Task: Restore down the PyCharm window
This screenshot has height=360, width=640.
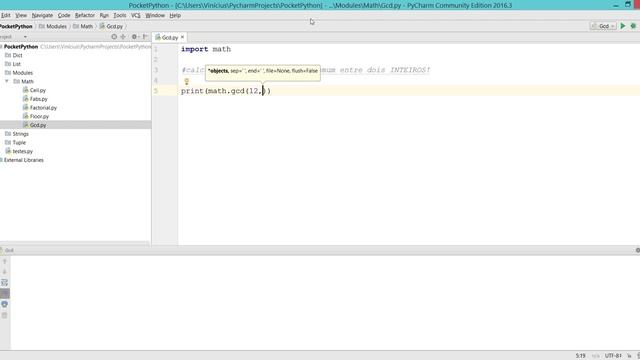Action: coord(628,4)
